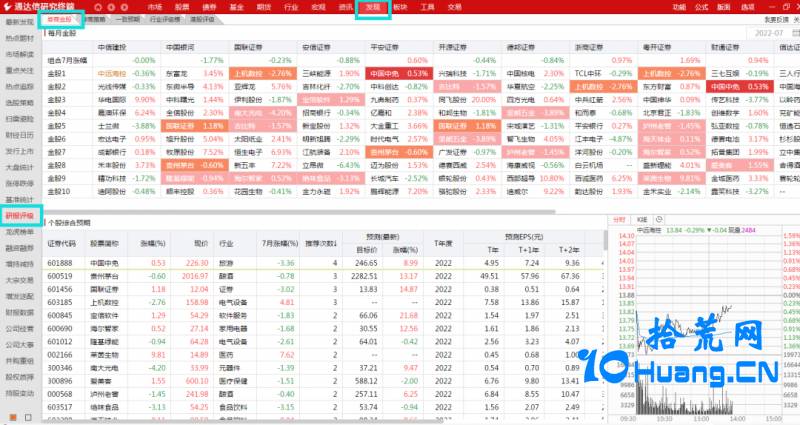Click the horizontal scrollbar under monthly picks table
Image resolution: width=800 pixels, height=425 pixels.
click(x=299, y=211)
